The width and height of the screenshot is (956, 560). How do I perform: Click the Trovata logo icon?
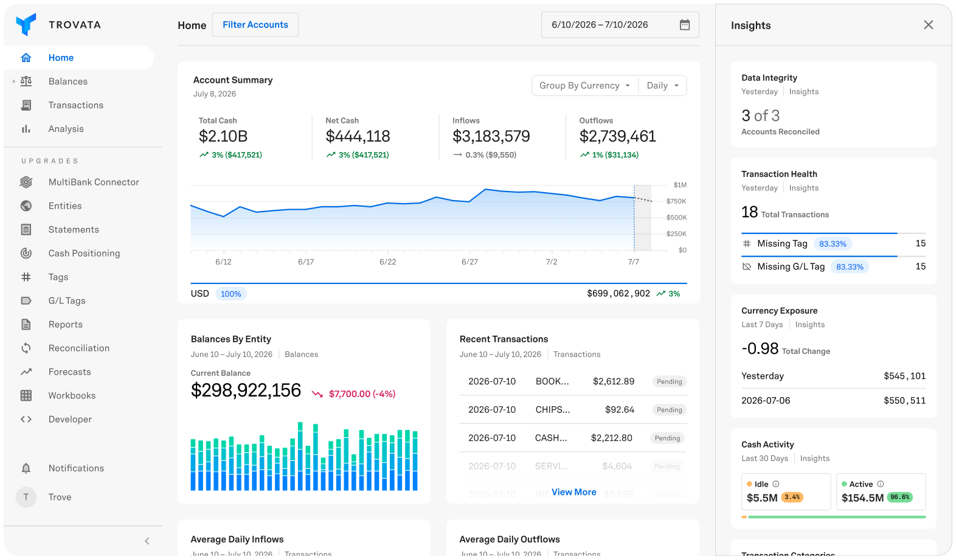click(26, 24)
